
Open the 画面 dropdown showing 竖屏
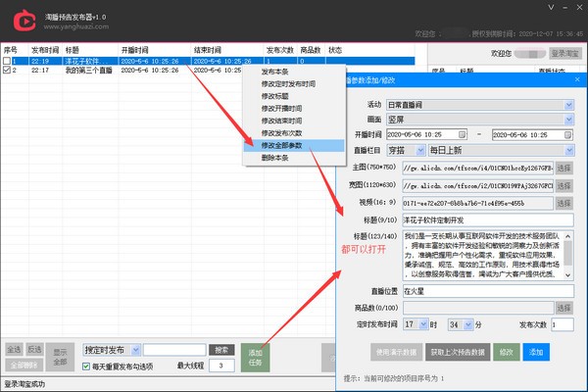click(568, 119)
